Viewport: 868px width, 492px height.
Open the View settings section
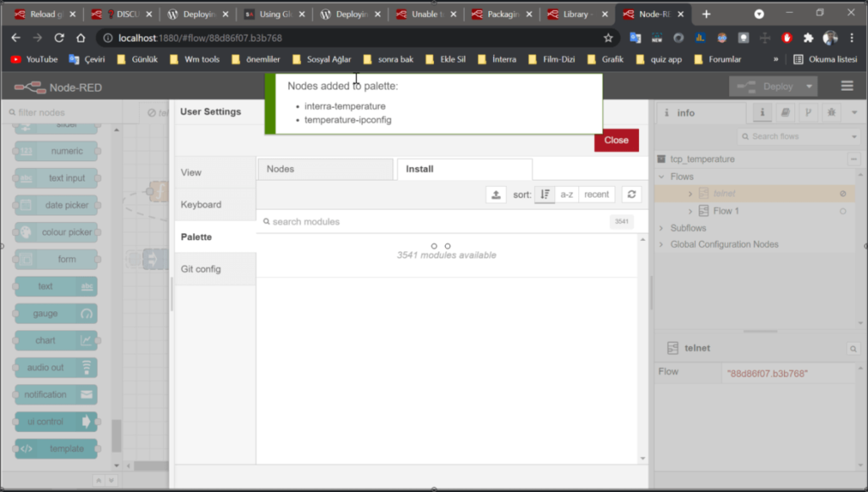point(215,172)
